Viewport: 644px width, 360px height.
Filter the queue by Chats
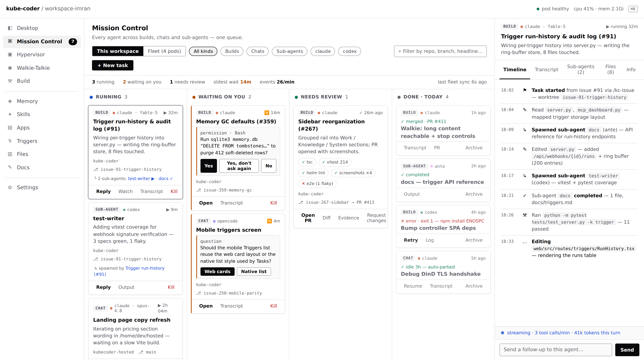pos(258,51)
